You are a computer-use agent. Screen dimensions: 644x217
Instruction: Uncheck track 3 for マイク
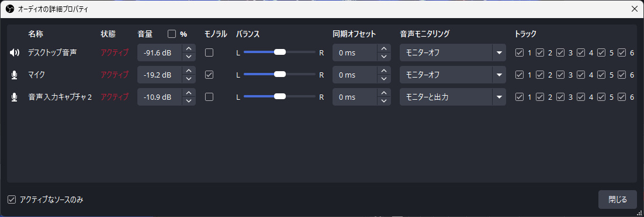(x=560, y=75)
